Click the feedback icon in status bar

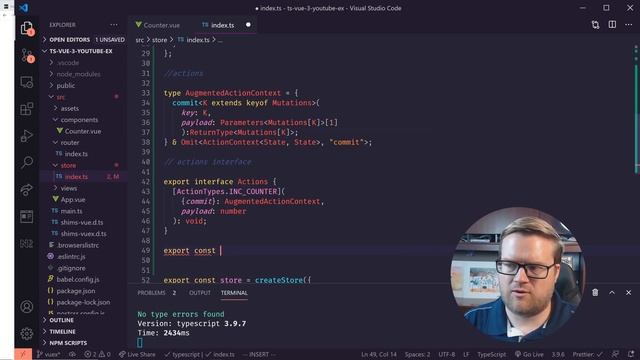615,354
